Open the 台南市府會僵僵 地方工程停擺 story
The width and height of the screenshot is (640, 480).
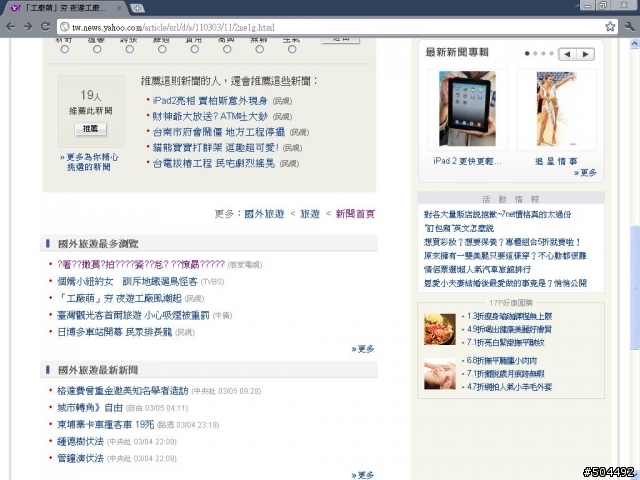[219, 132]
